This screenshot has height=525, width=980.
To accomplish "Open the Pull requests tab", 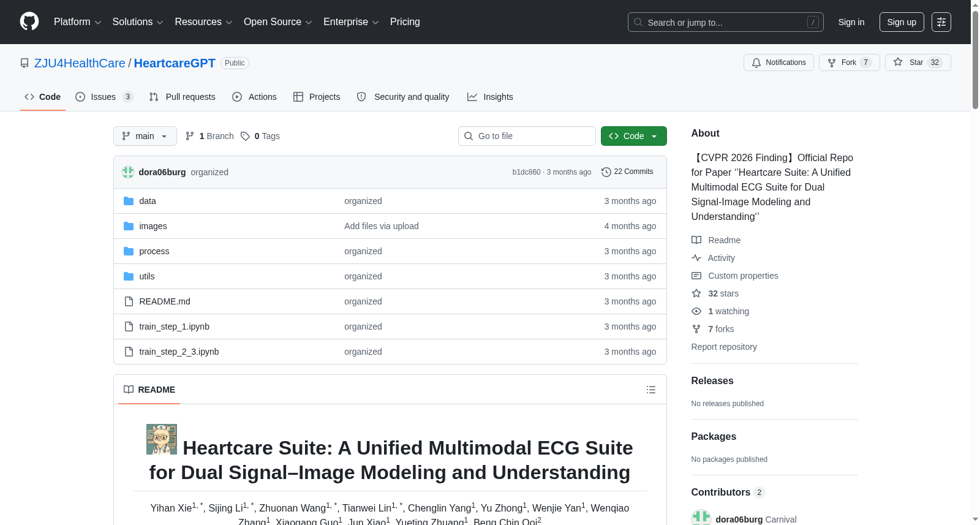I will click(183, 97).
